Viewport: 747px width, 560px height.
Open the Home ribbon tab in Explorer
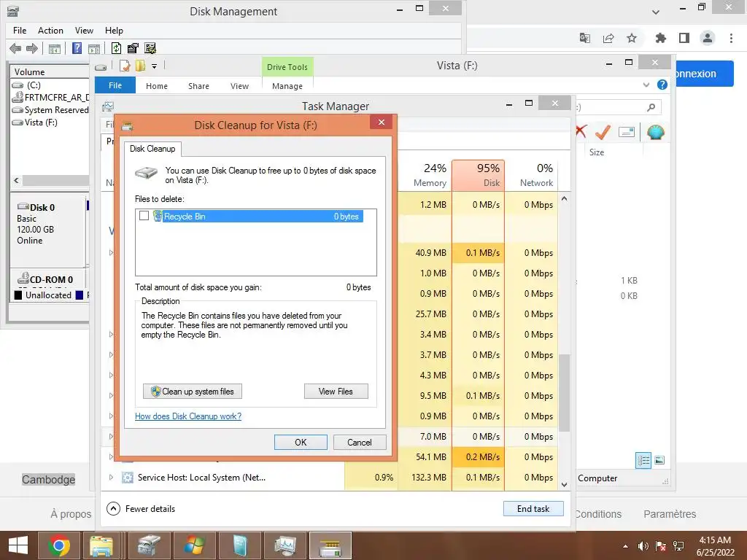click(x=157, y=86)
